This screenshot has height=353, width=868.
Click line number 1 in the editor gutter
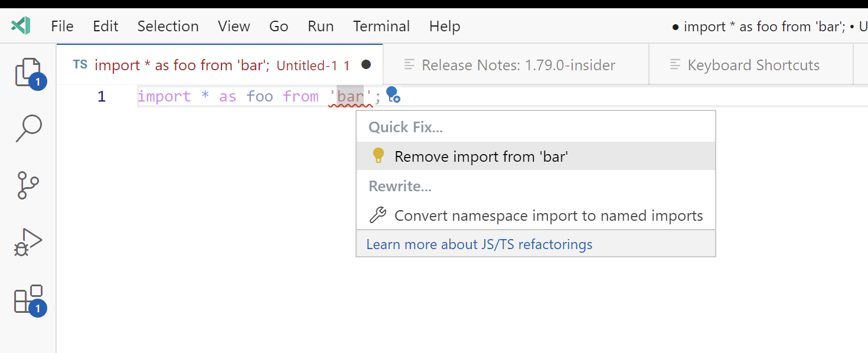click(101, 96)
